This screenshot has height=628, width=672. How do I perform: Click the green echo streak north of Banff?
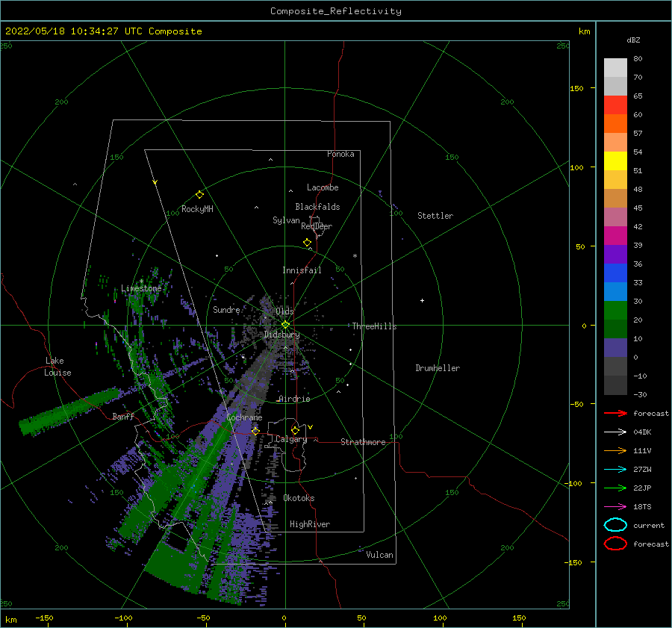[x=71, y=411]
